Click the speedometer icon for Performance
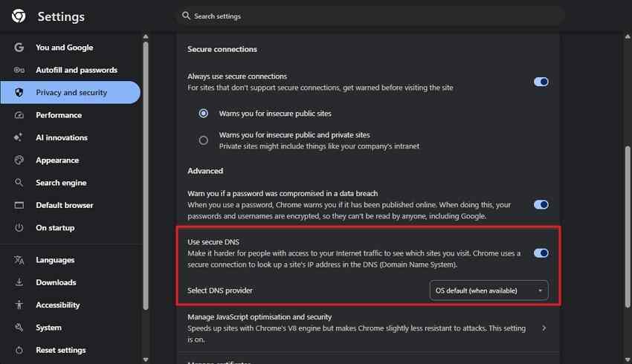 click(x=19, y=115)
